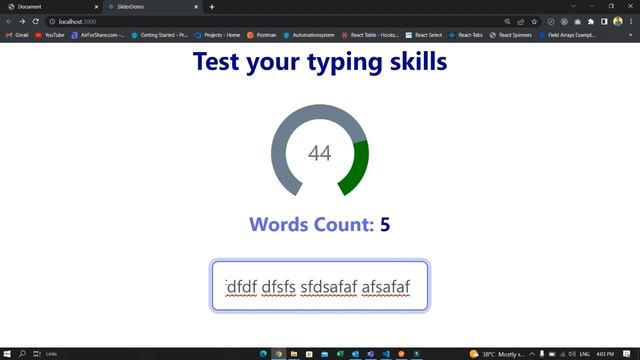640x360 pixels.
Task: Open a new browser tab
Action: click(212, 7)
